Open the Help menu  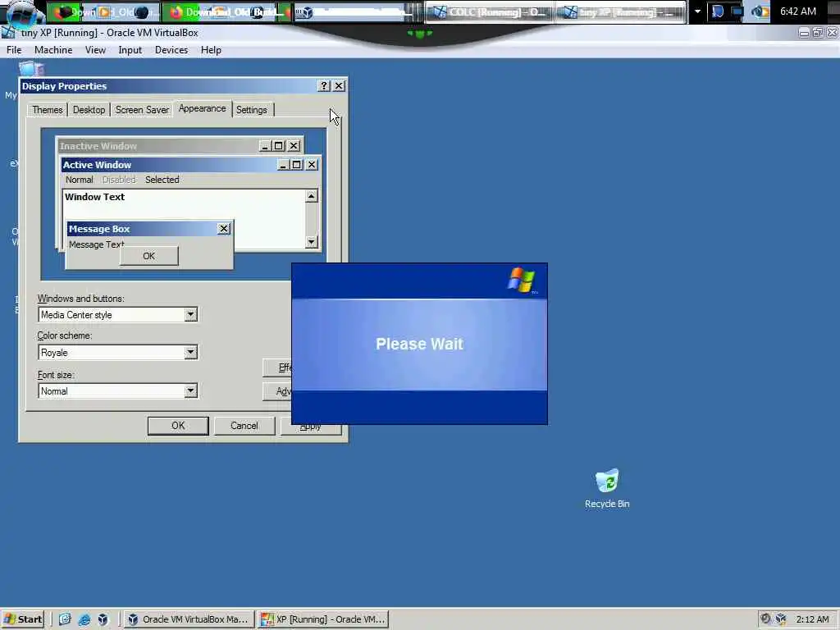[x=211, y=50]
